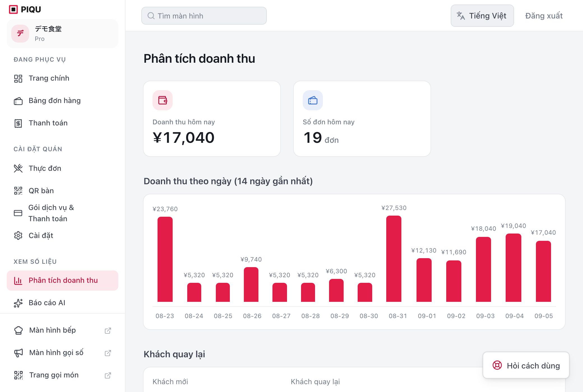Click the Bảng đơn hàng ticket icon
583x392 pixels.
tap(18, 101)
